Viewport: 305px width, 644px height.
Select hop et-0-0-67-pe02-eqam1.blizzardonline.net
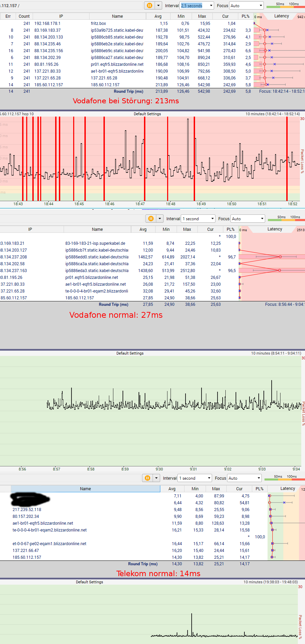click(49, 544)
